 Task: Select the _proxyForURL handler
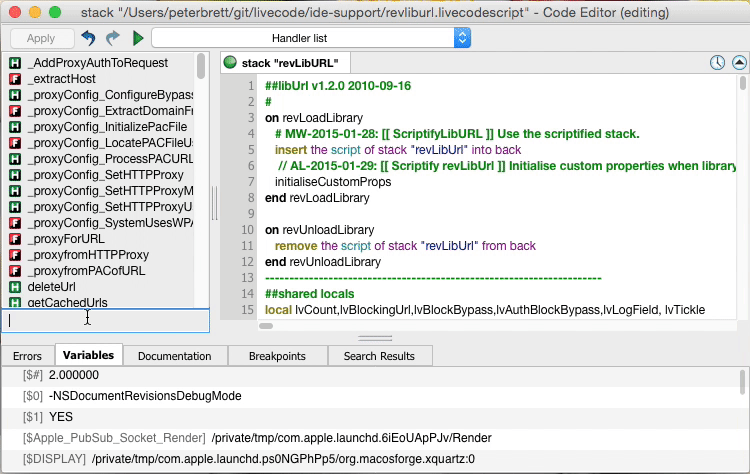pos(65,238)
